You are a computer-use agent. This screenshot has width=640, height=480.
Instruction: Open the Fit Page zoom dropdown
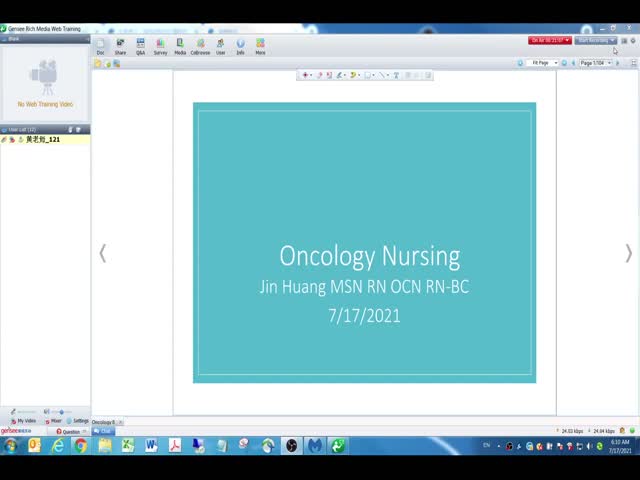(x=542, y=63)
